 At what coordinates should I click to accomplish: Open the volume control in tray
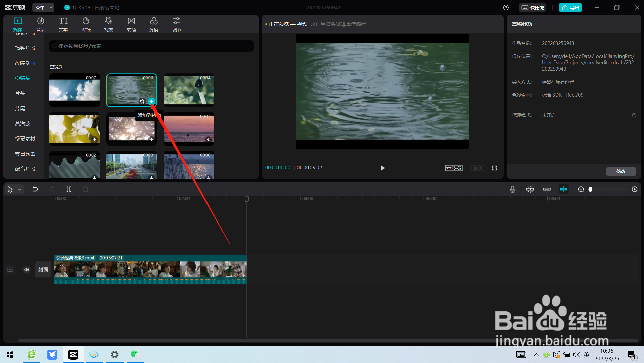click(577, 355)
